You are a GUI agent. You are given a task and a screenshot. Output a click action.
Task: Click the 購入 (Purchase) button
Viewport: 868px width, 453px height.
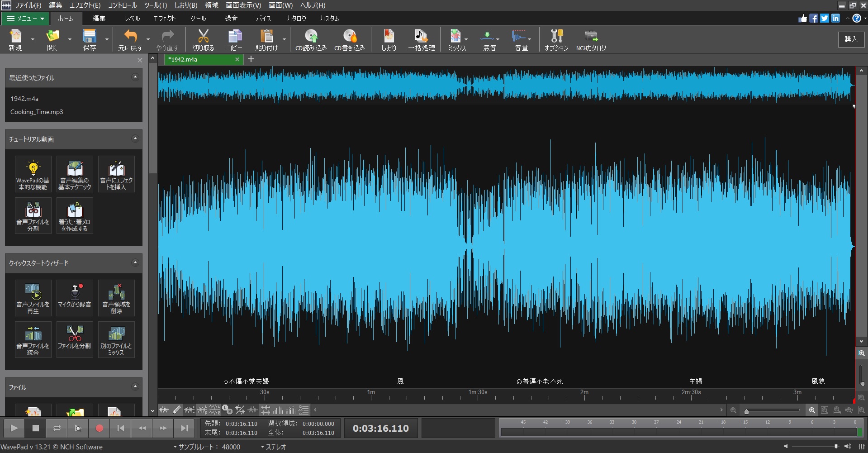coord(851,39)
